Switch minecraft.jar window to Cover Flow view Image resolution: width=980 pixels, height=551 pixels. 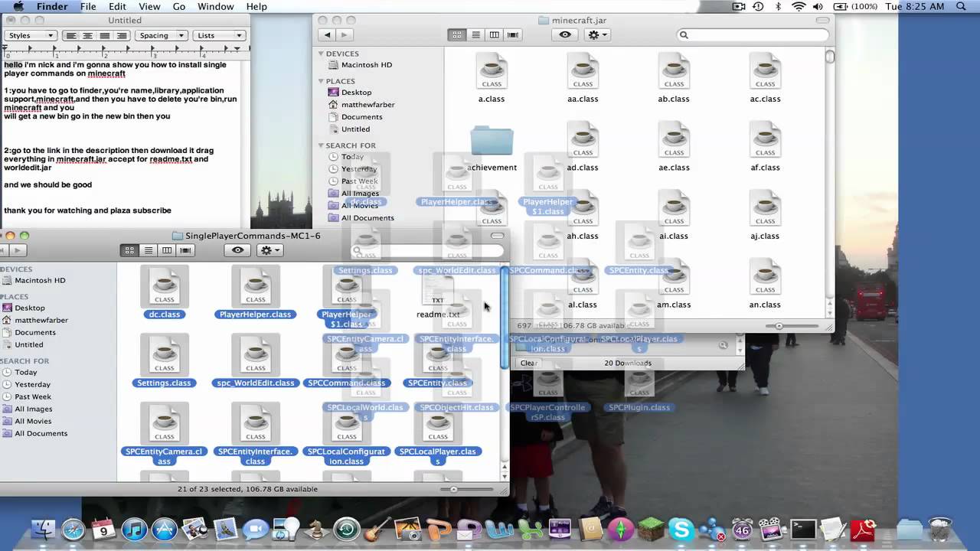[513, 34]
